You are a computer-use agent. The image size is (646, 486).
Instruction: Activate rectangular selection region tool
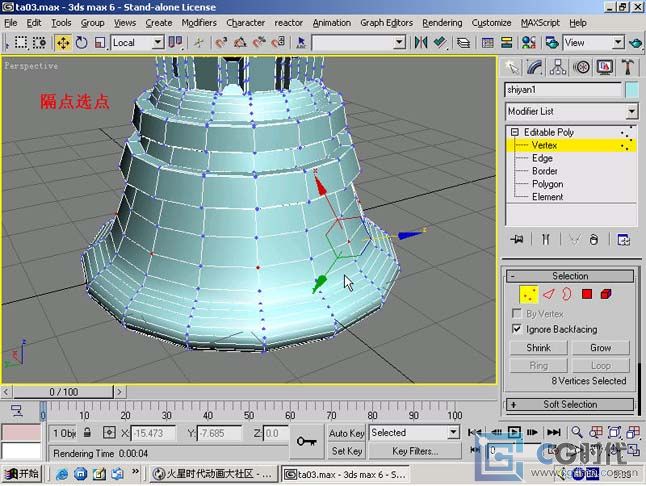[21, 42]
